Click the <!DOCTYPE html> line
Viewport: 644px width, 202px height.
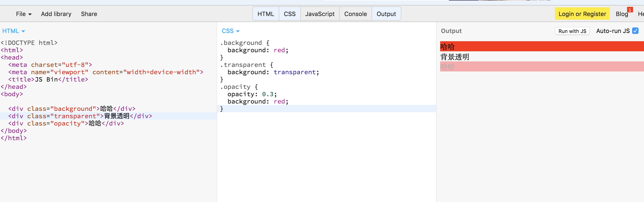click(x=29, y=43)
